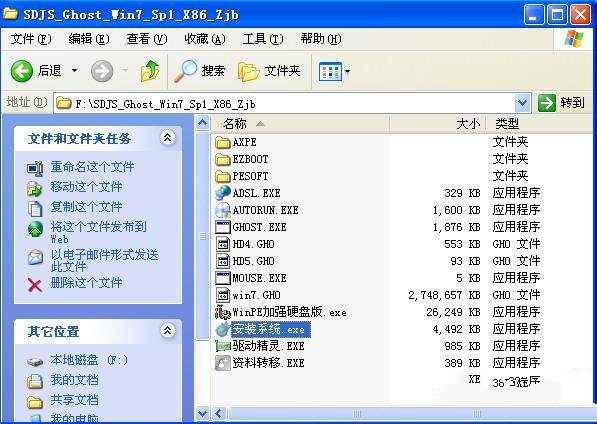
Task: Select the MOUSE.EXE file icon
Action: (x=223, y=278)
